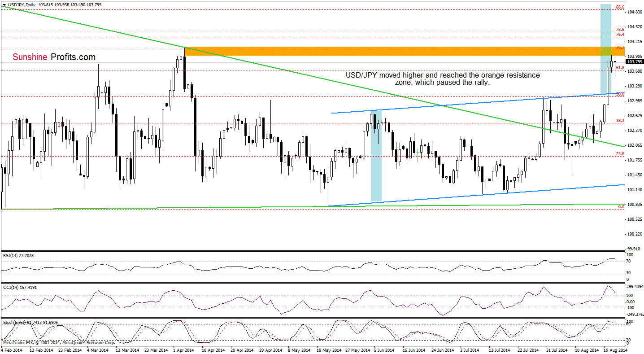This screenshot has height=354, width=644.
Task: Click the 102.065 price axis label
Action: point(635,145)
